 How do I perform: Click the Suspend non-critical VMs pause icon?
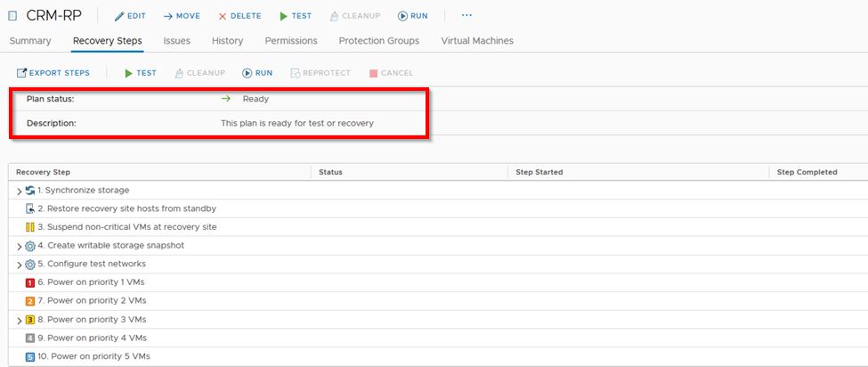pyautogui.click(x=29, y=227)
